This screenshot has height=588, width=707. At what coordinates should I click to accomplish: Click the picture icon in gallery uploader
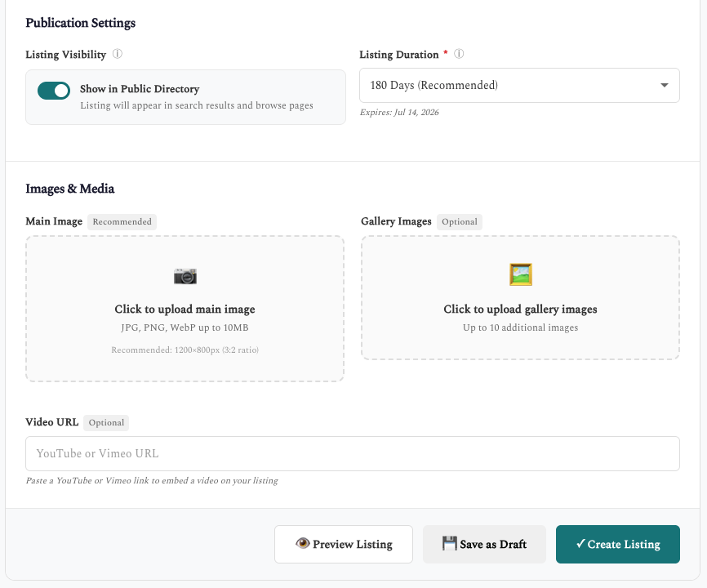(520, 274)
